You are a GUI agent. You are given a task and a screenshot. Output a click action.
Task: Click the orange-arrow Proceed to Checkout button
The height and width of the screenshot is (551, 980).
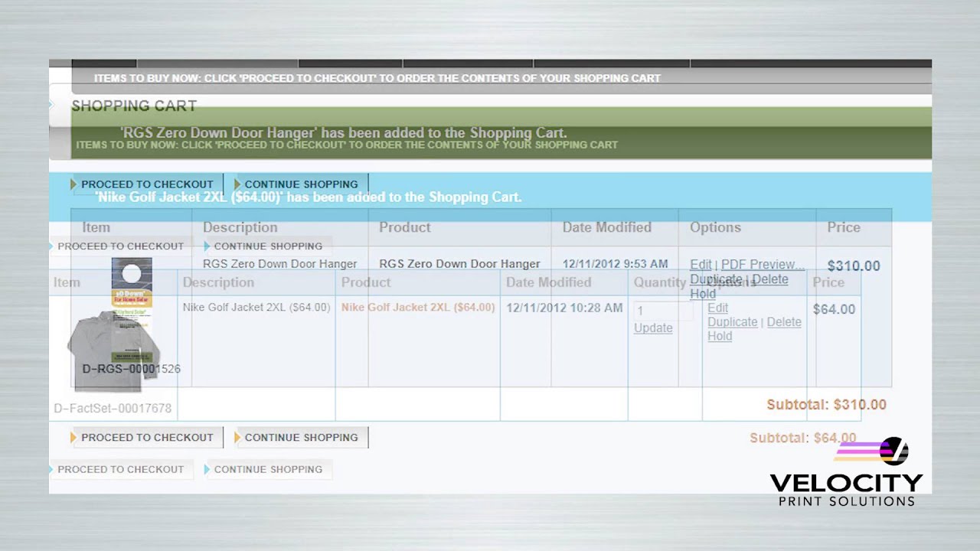pos(147,438)
